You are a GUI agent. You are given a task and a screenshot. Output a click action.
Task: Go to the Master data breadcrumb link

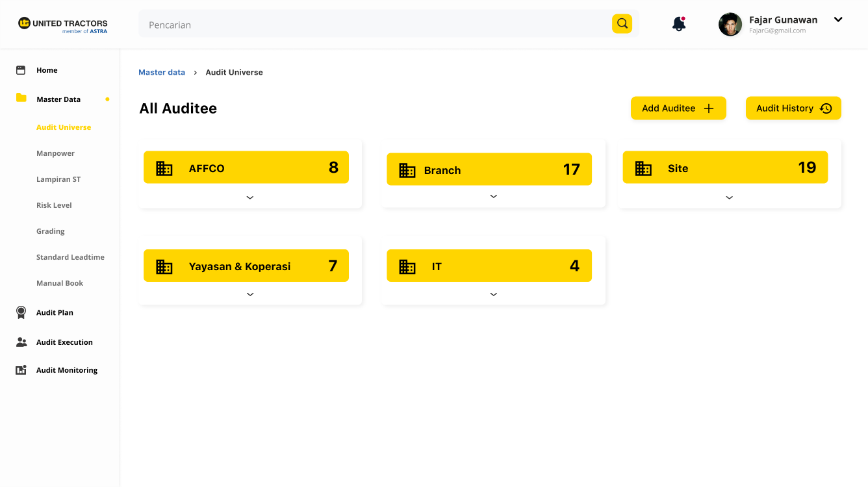click(162, 72)
